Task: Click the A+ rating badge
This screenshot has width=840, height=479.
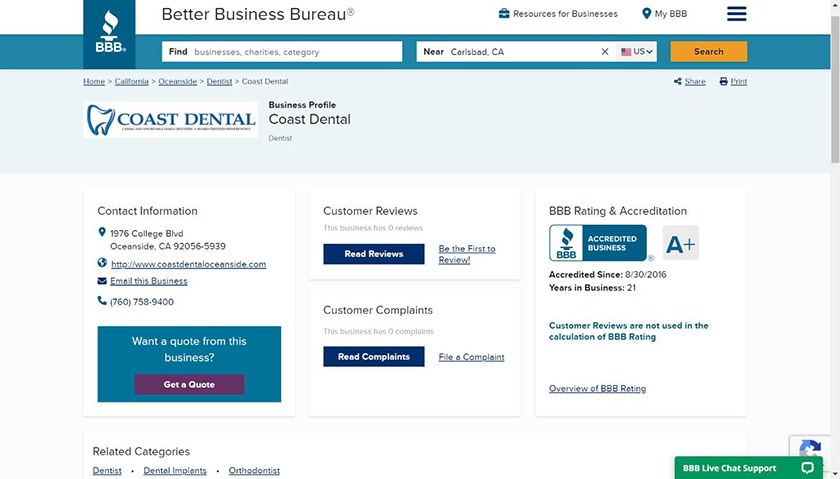Action: click(680, 243)
